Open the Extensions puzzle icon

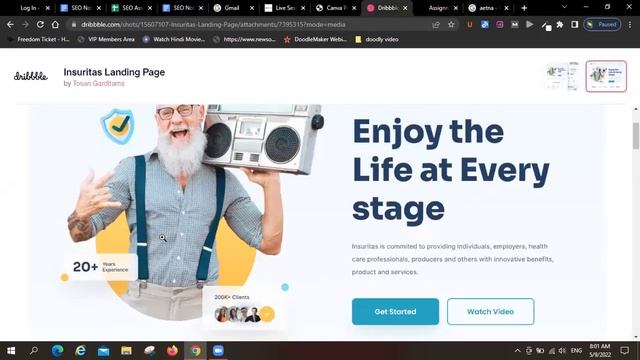pyautogui.click(x=560, y=24)
